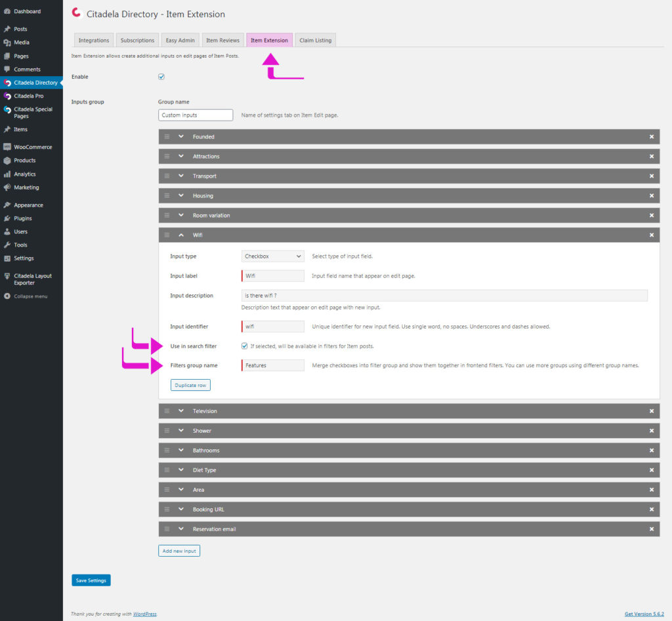Delete the Housing input row

pos(652,195)
